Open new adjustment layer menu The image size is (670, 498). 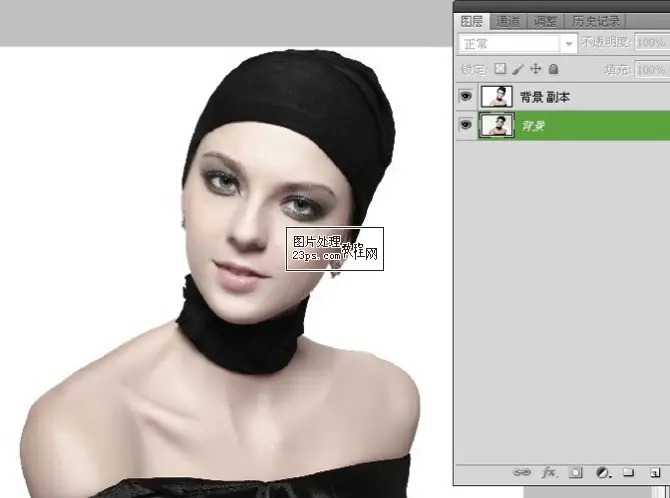tap(602, 471)
